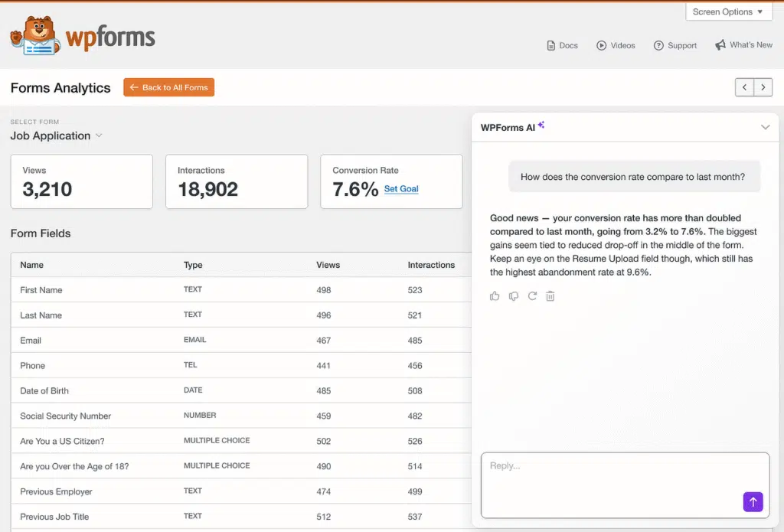Screen dimensions: 784x532
Task: Give thumbs up to AI response
Action: [x=495, y=296]
